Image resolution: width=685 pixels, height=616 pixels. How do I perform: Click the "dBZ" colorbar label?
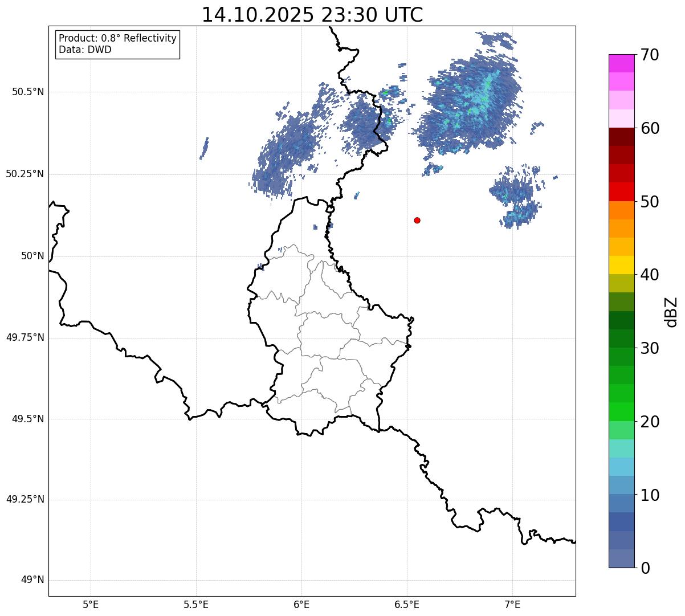click(x=671, y=311)
